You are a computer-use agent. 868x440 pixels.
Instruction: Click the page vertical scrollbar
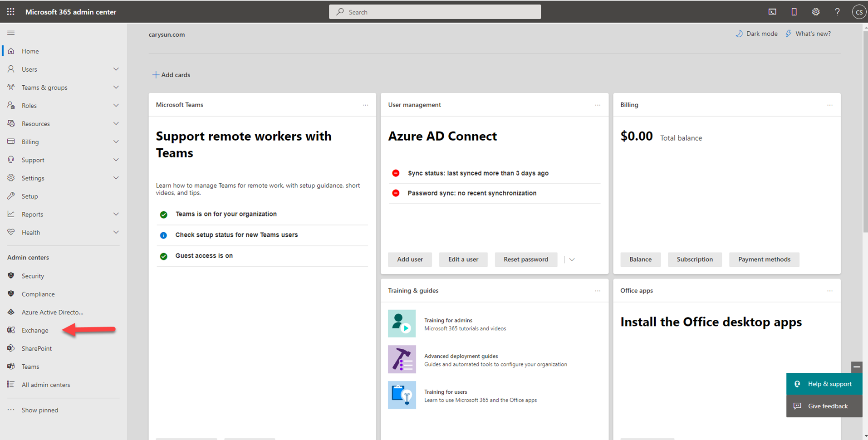pos(865,132)
